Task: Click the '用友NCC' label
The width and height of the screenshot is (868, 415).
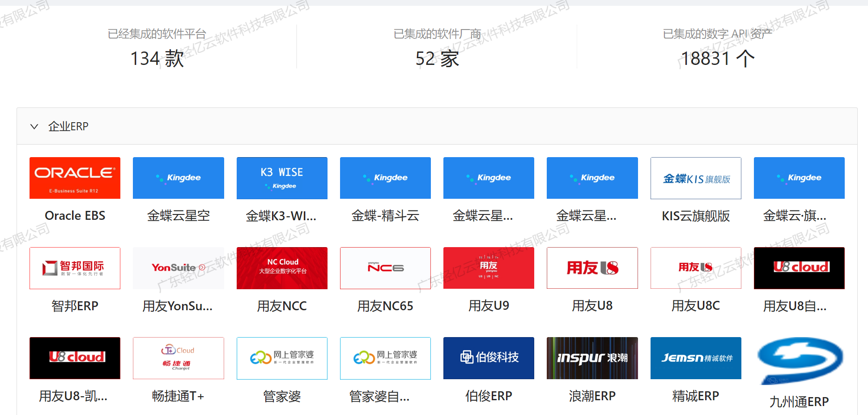Action: coord(282,306)
